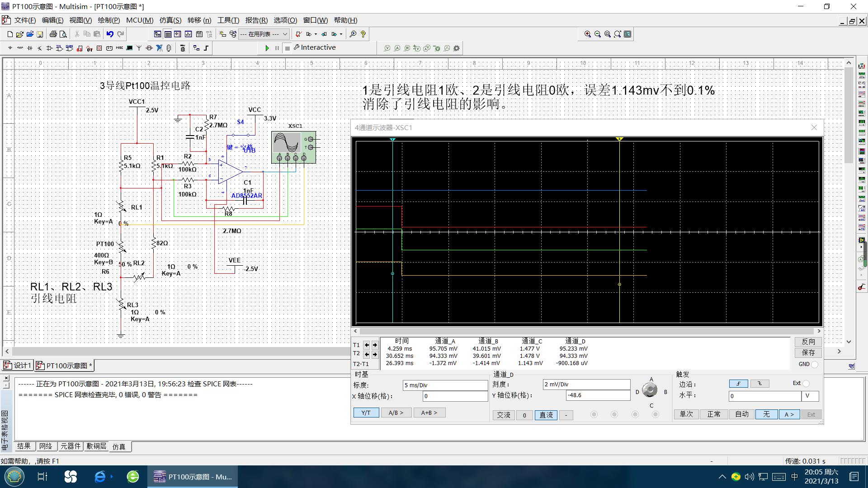
Task: Place a basic resistor component
Action: [20, 48]
